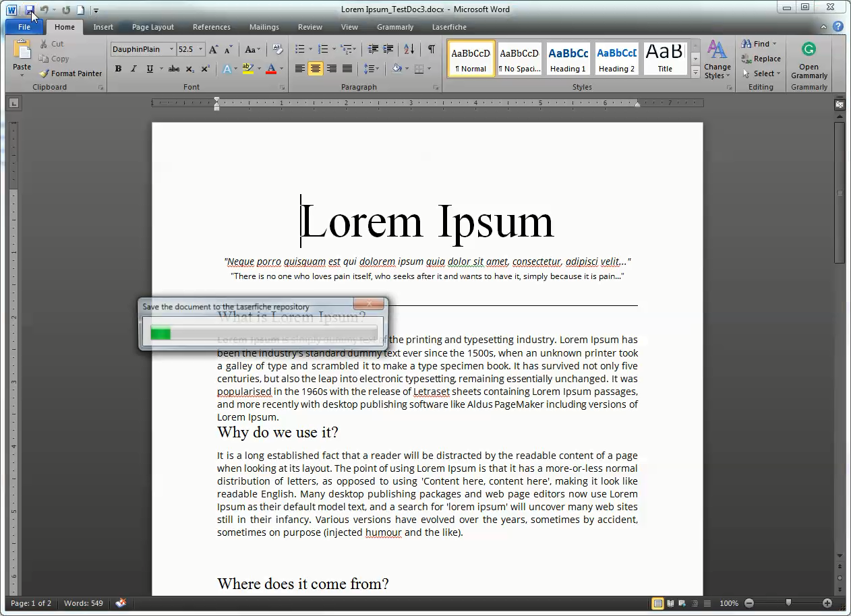The width and height of the screenshot is (851, 616).
Task: Open the Laserfiche ribbon tab
Action: [449, 27]
